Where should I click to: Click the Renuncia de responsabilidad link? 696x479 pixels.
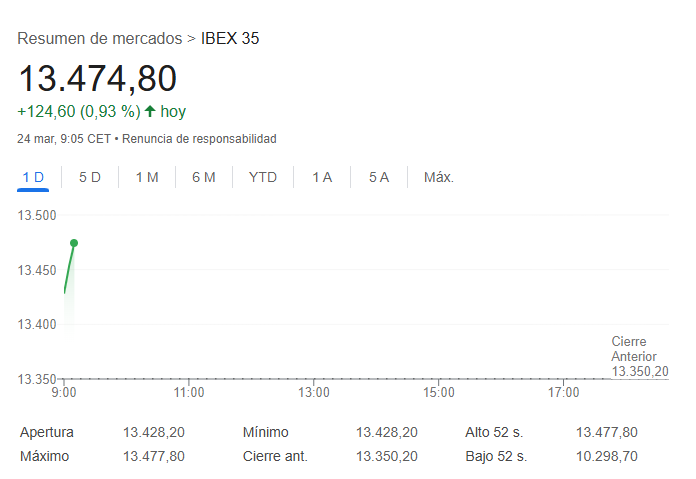point(199,139)
